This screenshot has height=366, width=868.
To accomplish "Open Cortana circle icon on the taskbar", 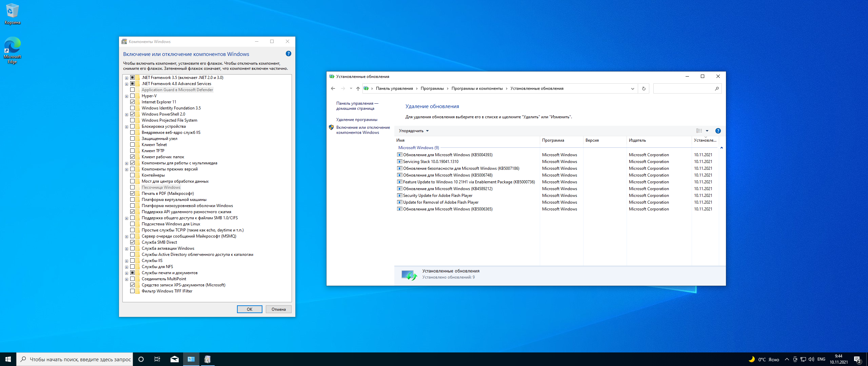I will 141,359.
